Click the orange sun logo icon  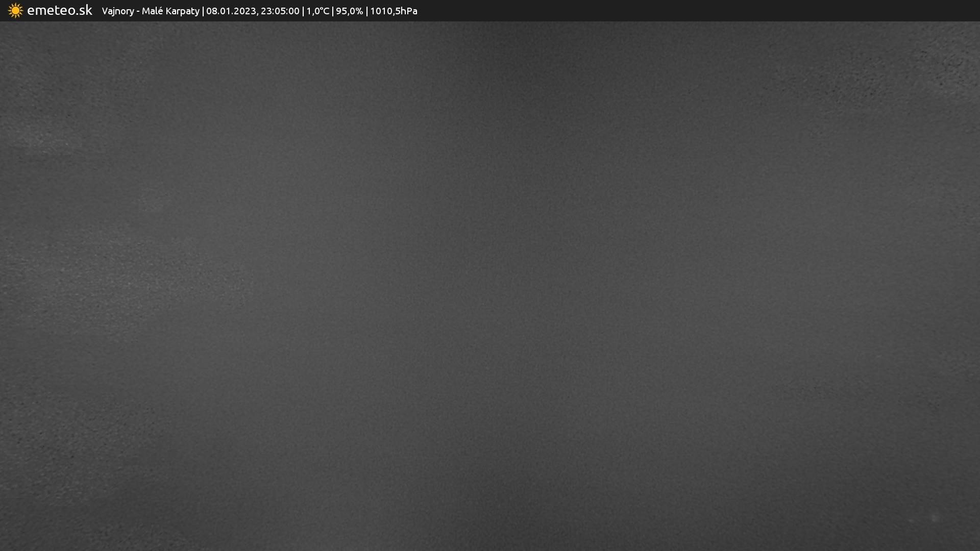click(x=15, y=11)
